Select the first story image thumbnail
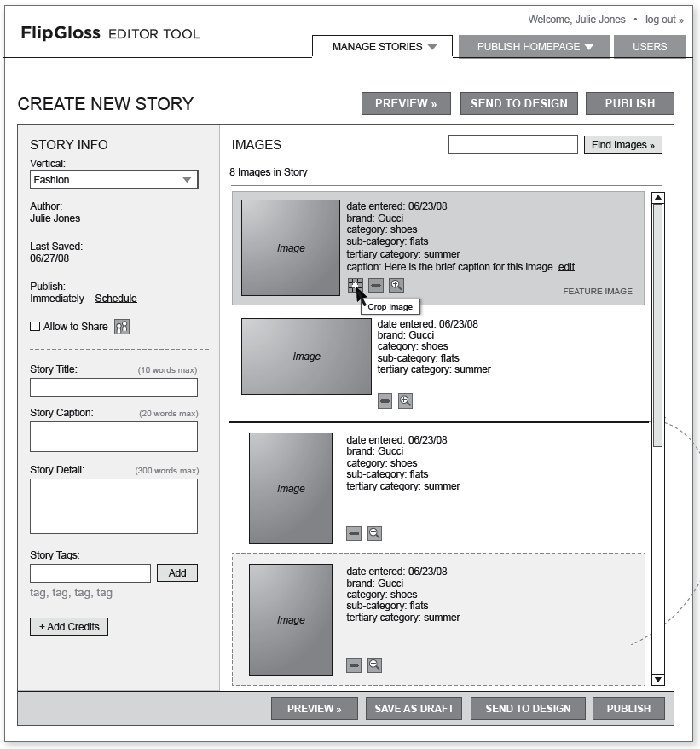 pyautogui.click(x=290, y=248)
